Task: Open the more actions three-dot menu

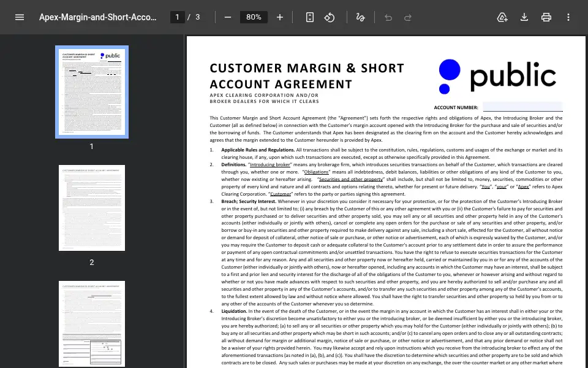Action: click(568, 17)
